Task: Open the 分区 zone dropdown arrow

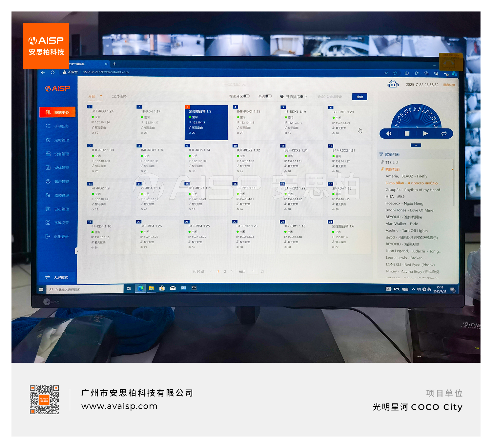Action: click(x=101, y=96)
